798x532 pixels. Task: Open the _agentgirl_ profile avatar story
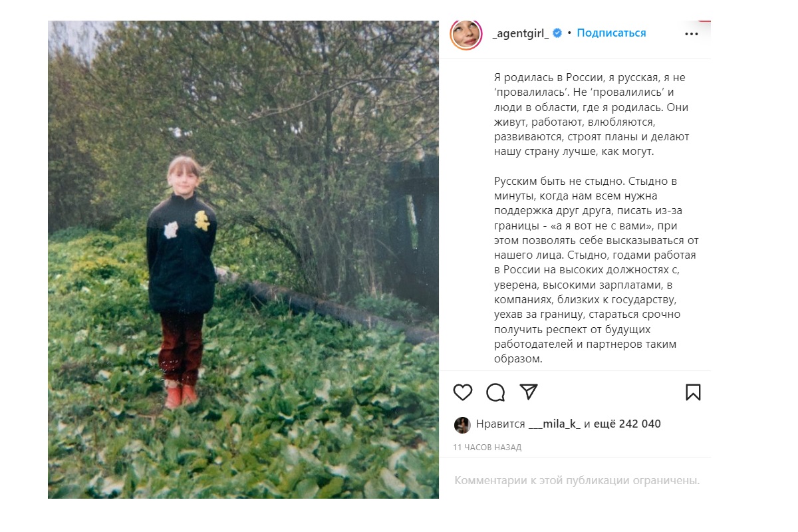tap(465, 34)
